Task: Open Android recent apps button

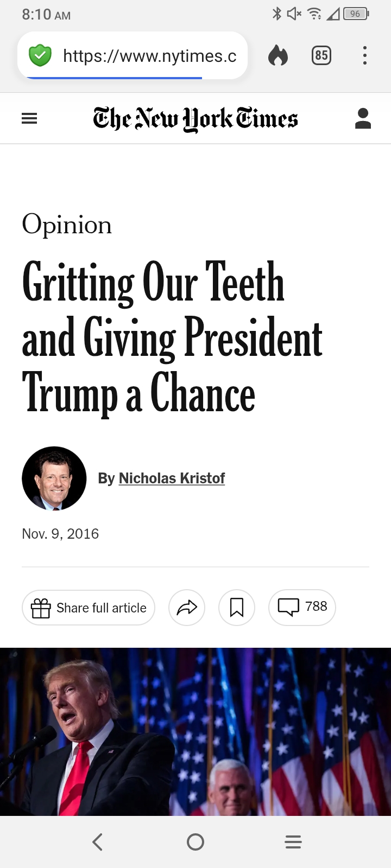Action: coord(293,842)
